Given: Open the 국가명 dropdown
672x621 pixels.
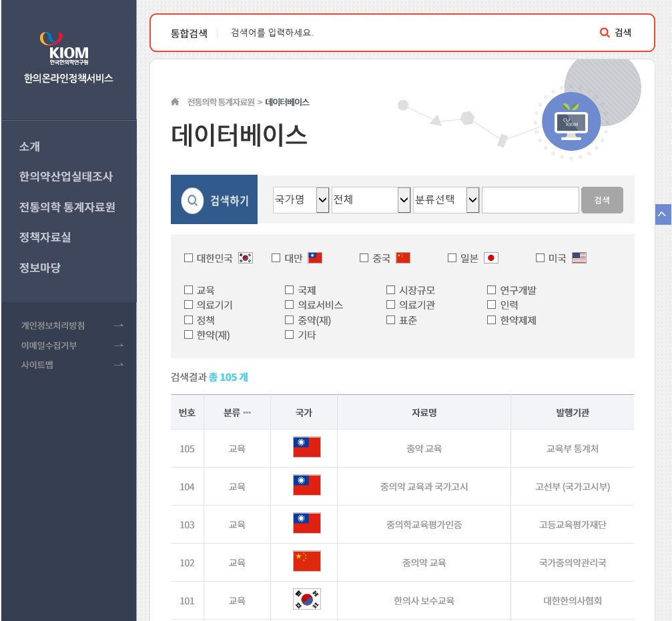Looking at the screenshot, I should [x=301, y=200].
